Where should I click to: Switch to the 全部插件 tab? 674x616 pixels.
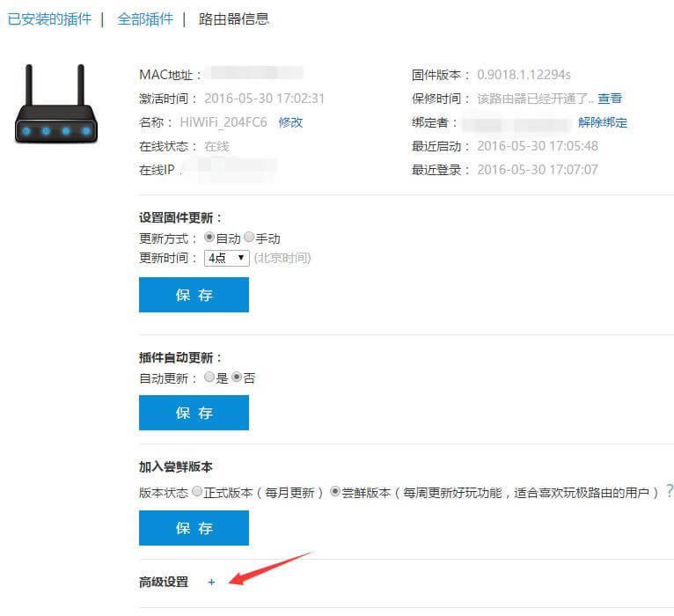click(145, 18)
